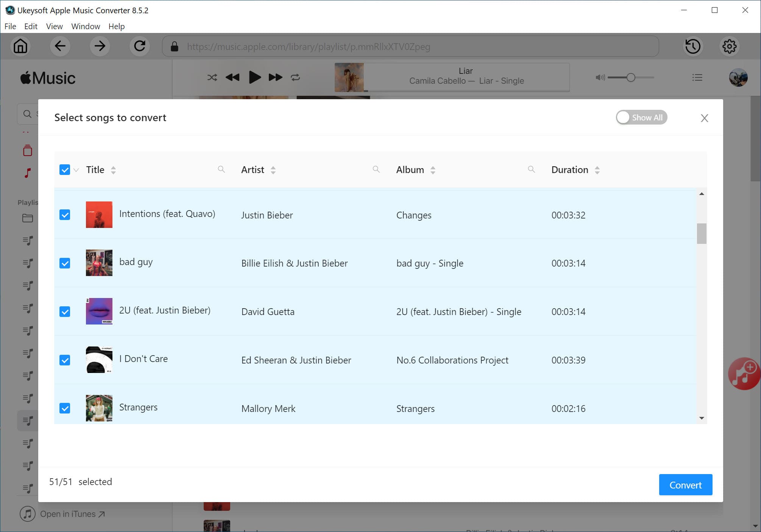The image size is (761, 532).
Task: Click the song list scroll down arrow
Action: click(702, 418)
